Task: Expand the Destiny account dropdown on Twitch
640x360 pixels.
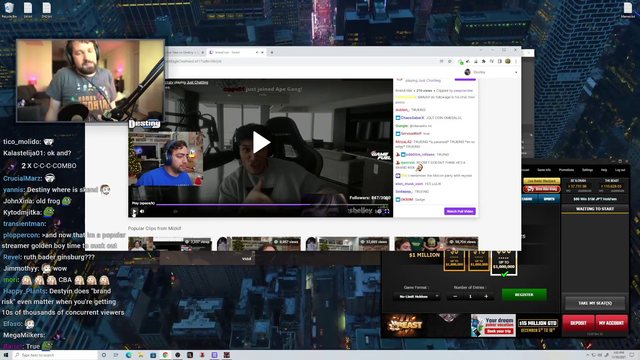Action: 516,72
